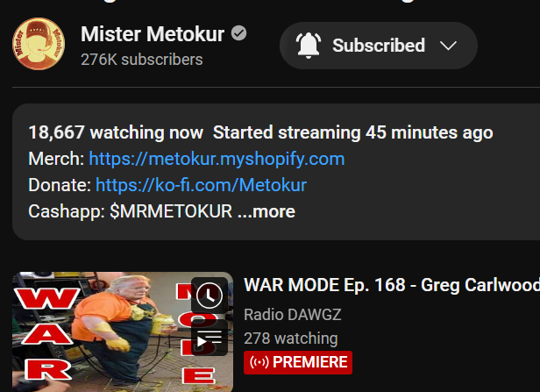Open the metokur.myshopify.com merch link
This screenshot has height=392, width=540.
217,159
